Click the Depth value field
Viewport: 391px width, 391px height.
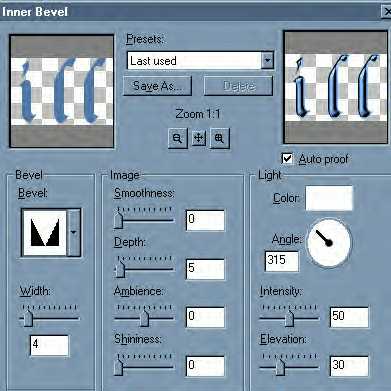205,269
